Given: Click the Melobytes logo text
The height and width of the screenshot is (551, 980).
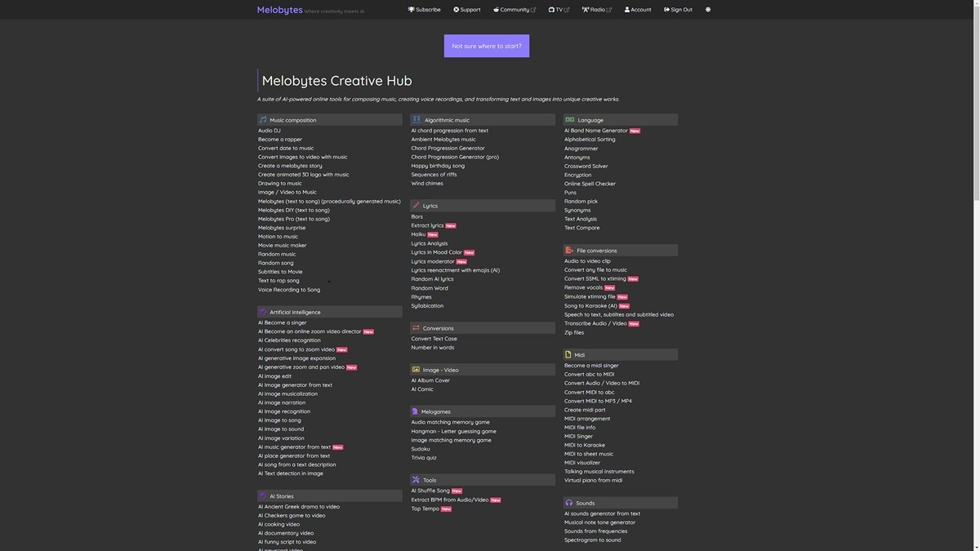Looking at the screenshot, I should (280, 7).
